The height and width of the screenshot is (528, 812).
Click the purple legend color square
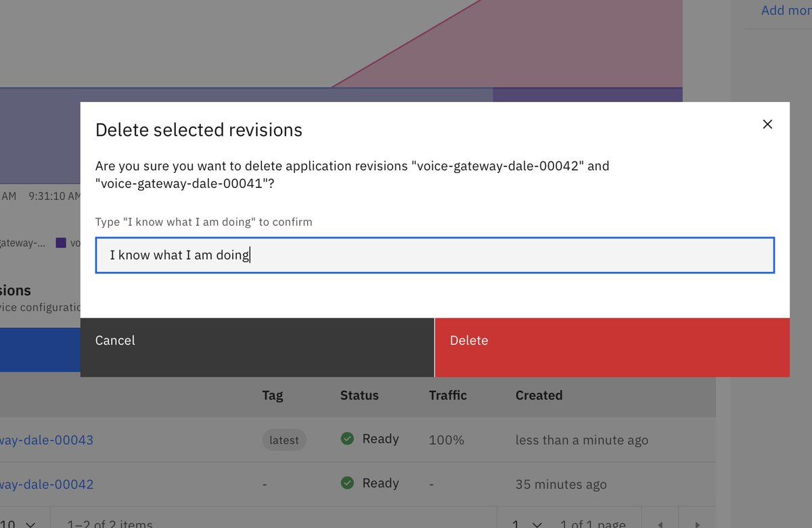[x=61, y=243]
